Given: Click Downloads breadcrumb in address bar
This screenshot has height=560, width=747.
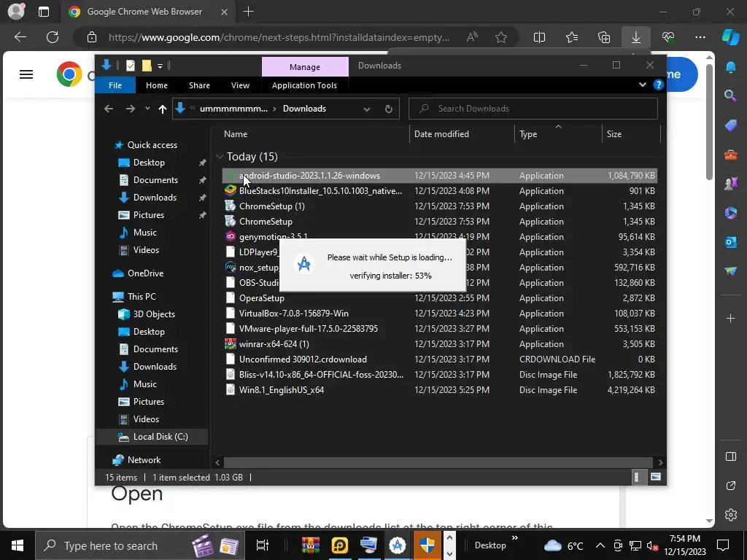Looking at the screenshot, I should 304,109.
